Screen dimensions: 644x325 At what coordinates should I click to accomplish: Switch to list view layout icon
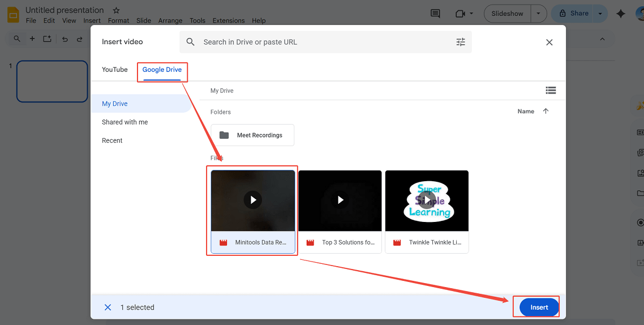click(551, 90)
